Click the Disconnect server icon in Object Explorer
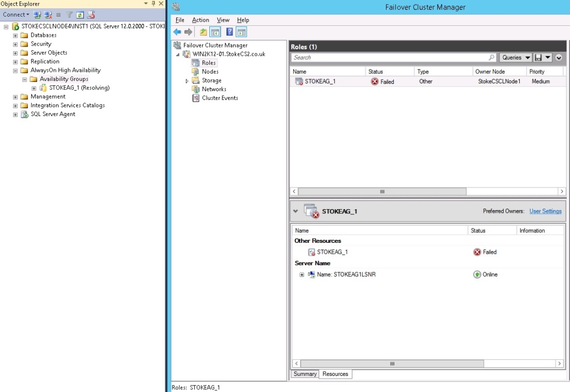This screenshot has height=392, width=570. [48, 15]
